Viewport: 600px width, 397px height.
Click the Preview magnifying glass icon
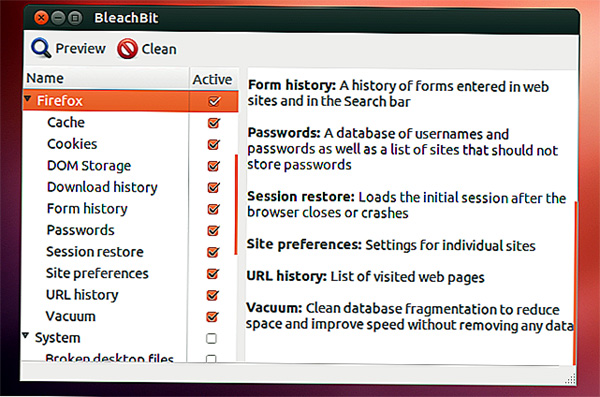[41, 48]
